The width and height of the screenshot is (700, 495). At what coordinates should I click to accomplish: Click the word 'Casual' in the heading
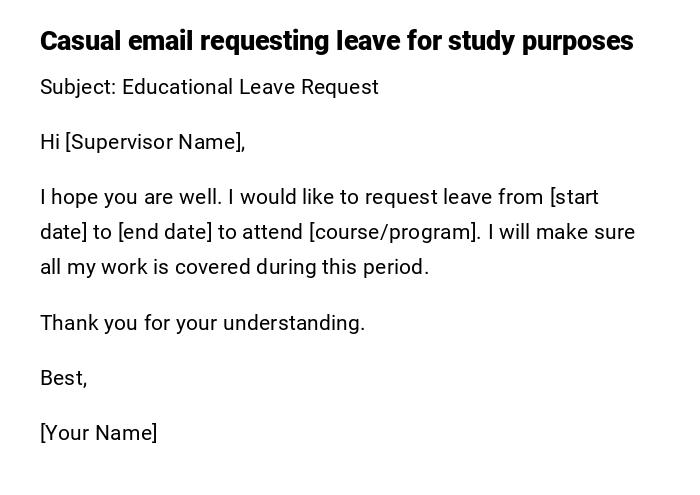(78, 41)
